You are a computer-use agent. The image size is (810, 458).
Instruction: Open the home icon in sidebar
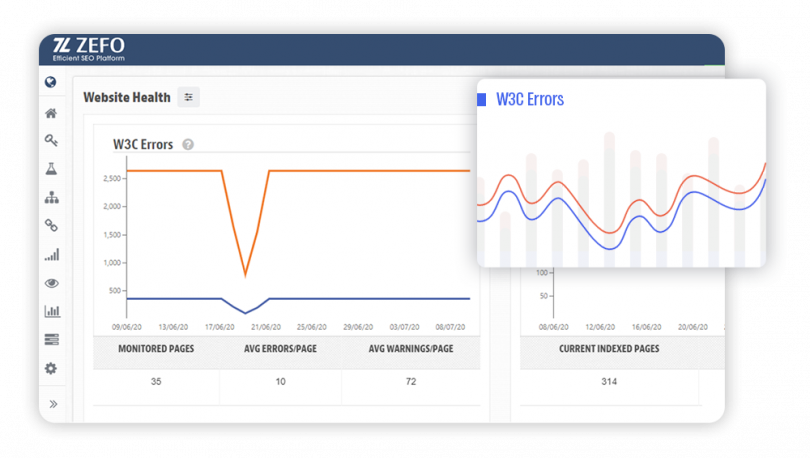coord(51,113)
